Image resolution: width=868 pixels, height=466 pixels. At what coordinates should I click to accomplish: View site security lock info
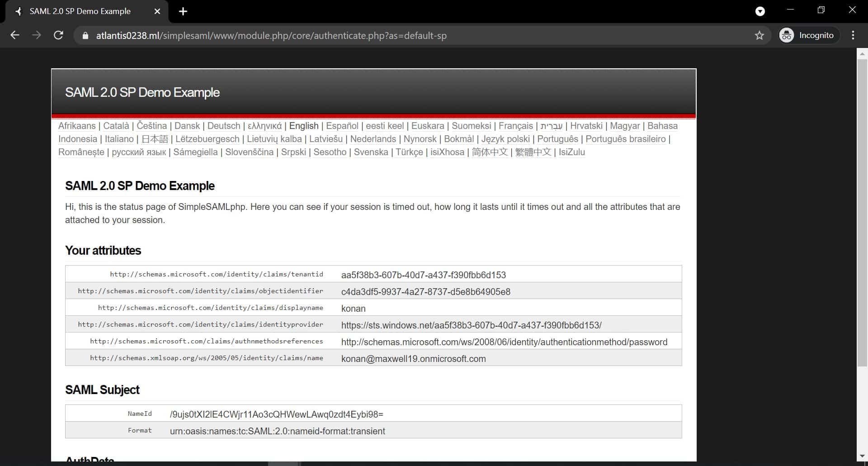pyautogui.click(x=85, y=36)
